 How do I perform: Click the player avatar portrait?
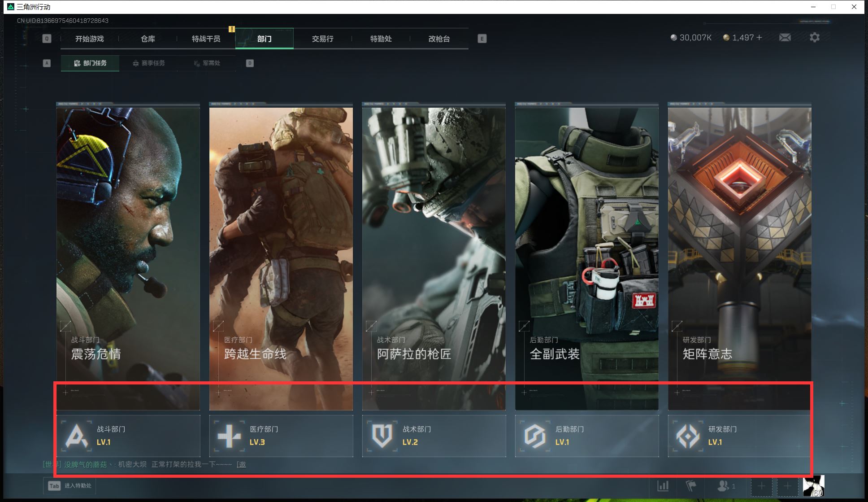point(813,486)
